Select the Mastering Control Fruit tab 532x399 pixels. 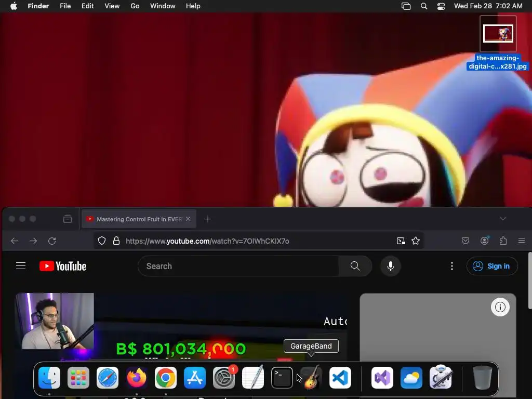(139, 219)
